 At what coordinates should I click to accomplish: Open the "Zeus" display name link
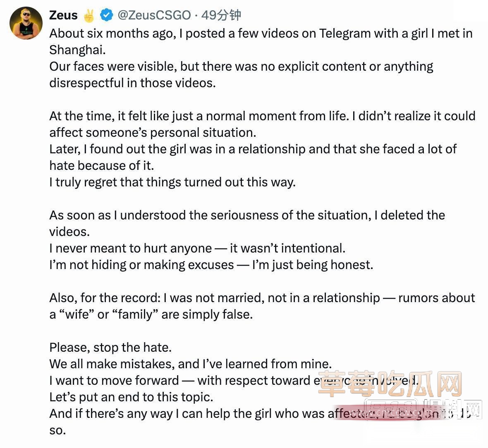coord(63,15)
